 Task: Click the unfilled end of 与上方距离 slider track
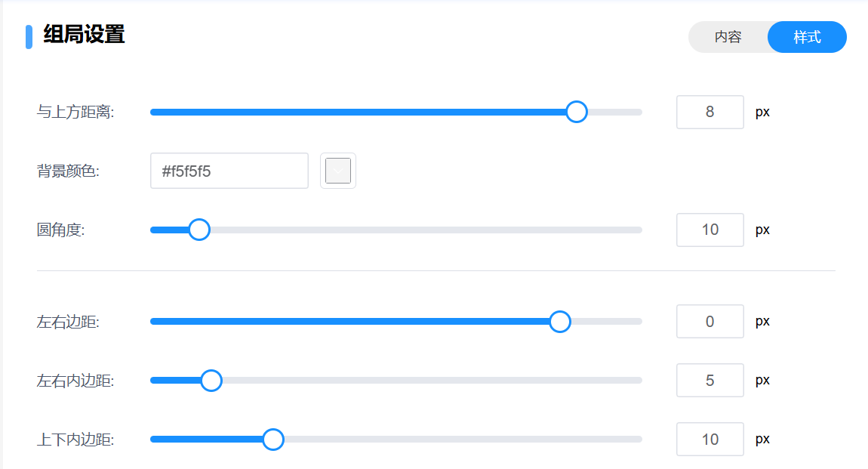(x=634, y=112)
